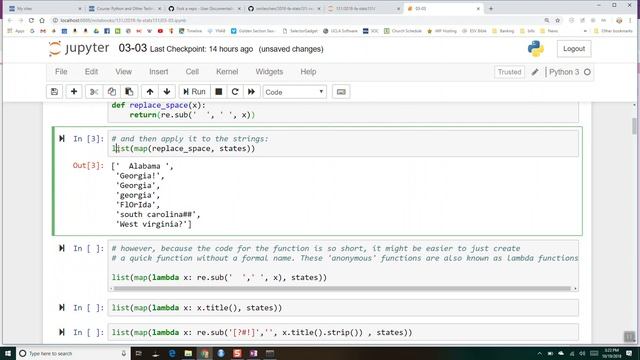
Task: Click into the x.title() lambda code cell
Action: pyautogui.click(x=343, y=308)
